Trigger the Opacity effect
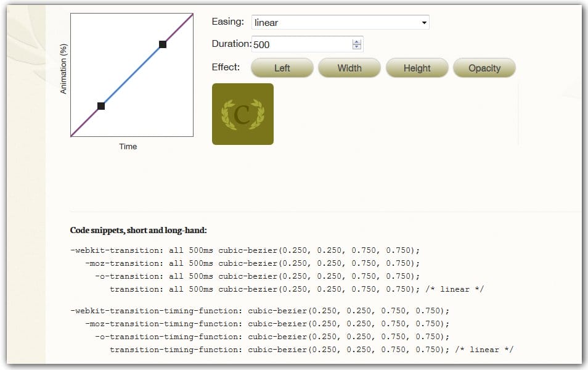 tap(484, 68)
